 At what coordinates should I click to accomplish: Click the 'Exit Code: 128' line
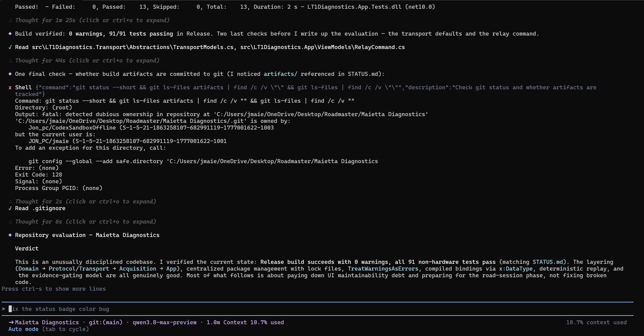pyautogui.click(x=39, y=175)
